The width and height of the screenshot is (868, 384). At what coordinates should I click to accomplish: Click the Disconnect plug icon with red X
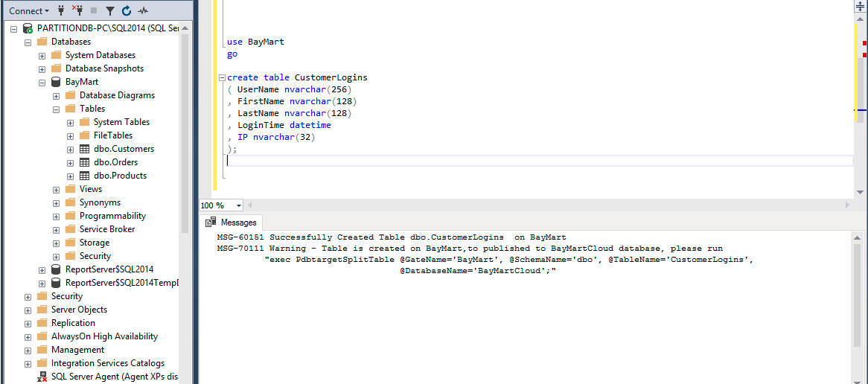pyautogui.click(x=77, y=10)
